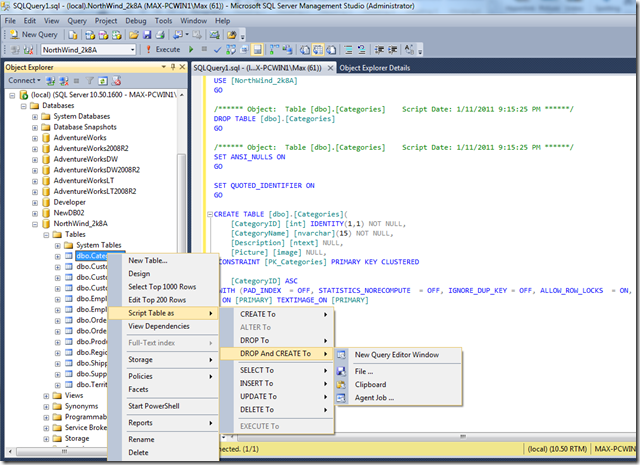Collapse the Databases folder
Screen dimensions: 640x465
(x=24, y=106)
